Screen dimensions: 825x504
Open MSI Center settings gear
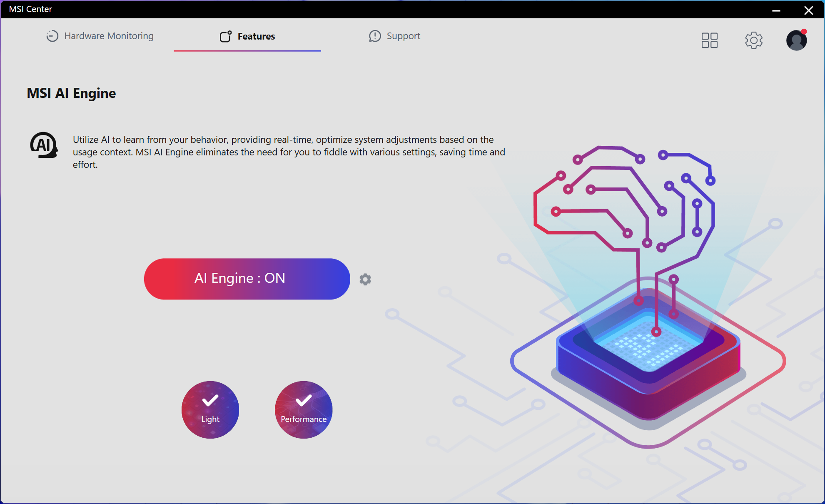pos(754,40)
